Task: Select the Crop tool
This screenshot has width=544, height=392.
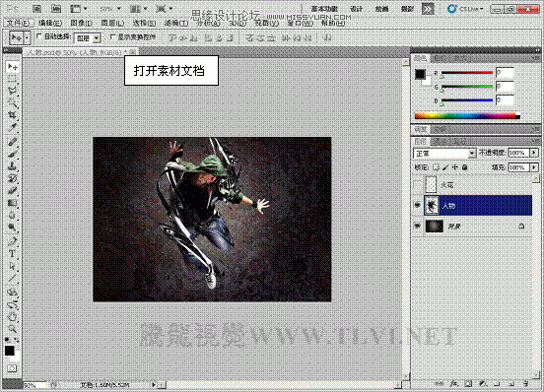Action: pyautogui.click(x=13, y=114)
